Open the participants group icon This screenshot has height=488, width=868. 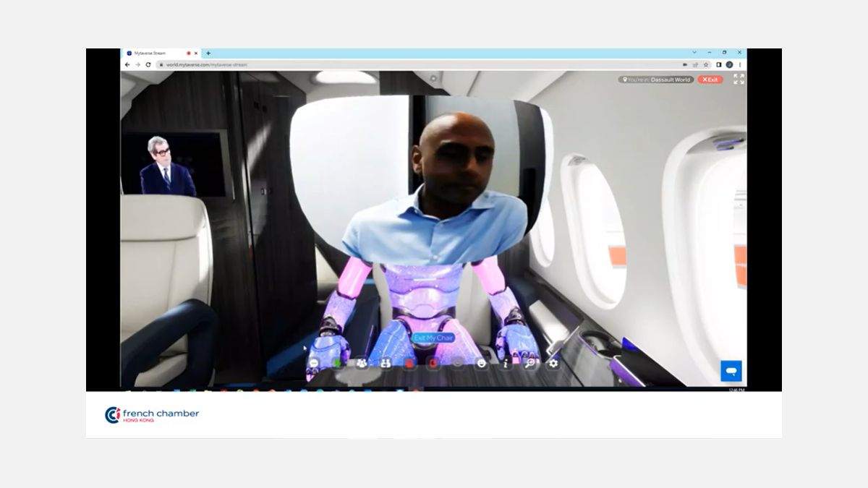(362, 364)
